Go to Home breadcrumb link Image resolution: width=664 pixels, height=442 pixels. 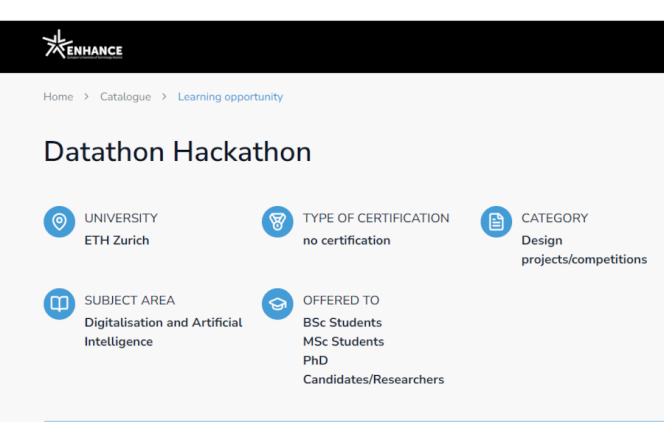(58, 97)
